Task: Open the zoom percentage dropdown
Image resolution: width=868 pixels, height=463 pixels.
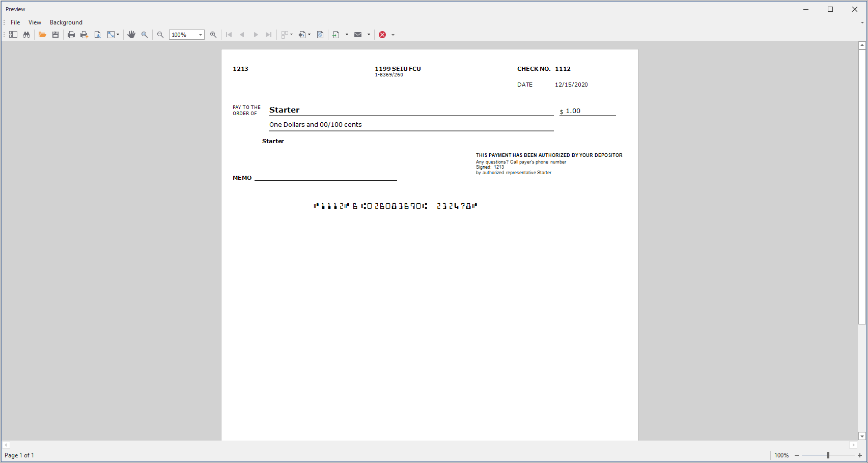Action: [201, 35]
